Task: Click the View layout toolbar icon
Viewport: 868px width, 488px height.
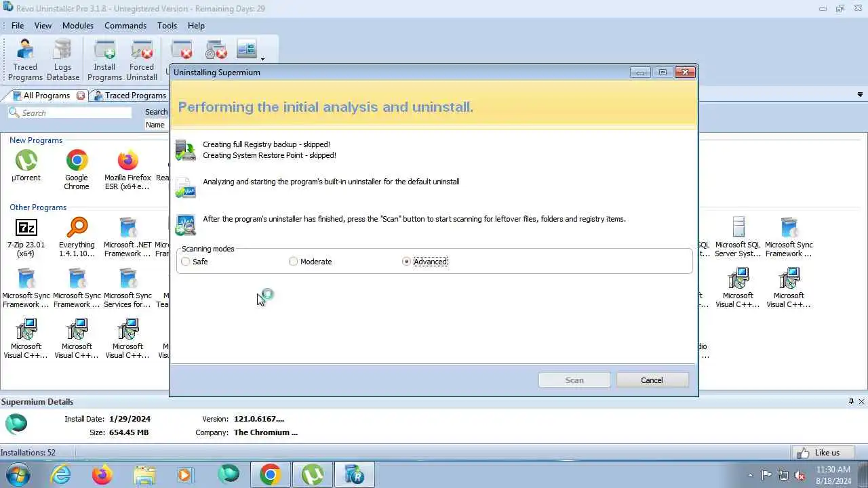Action: click(247, 49)
